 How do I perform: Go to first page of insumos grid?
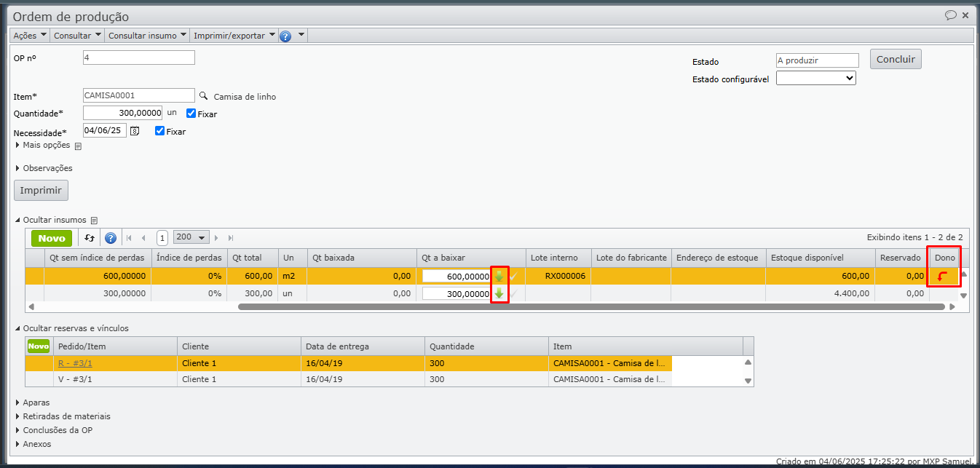coord(129,237)
